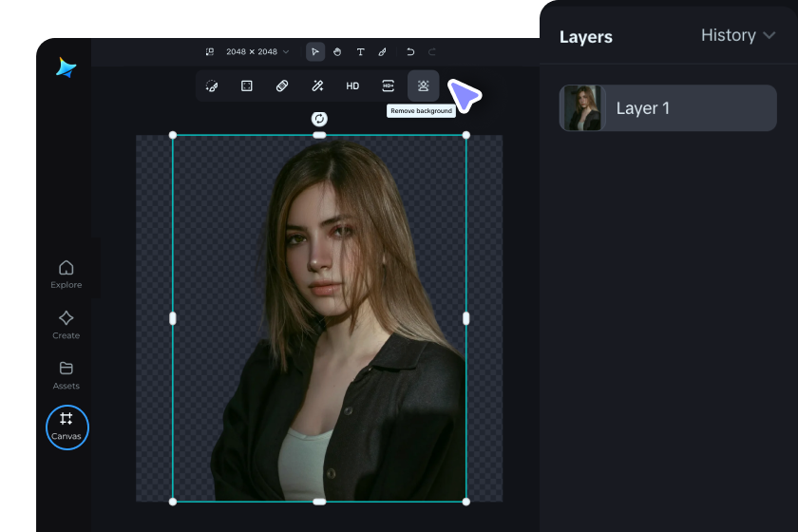Open the Explore section
This screenshot has width=798, height=532.
[x=66, y=273]
